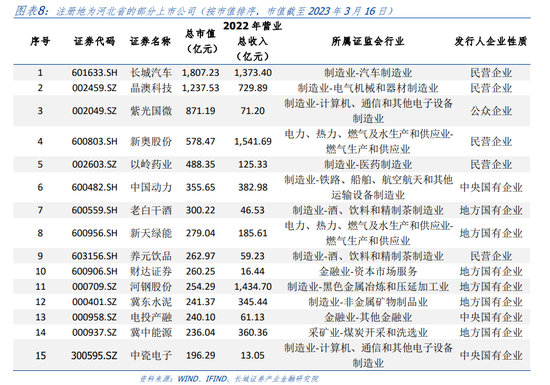The width and height of the screenshot is (550, 385).
Task: Select the company name 老白干酒
Action: (151, 210)
